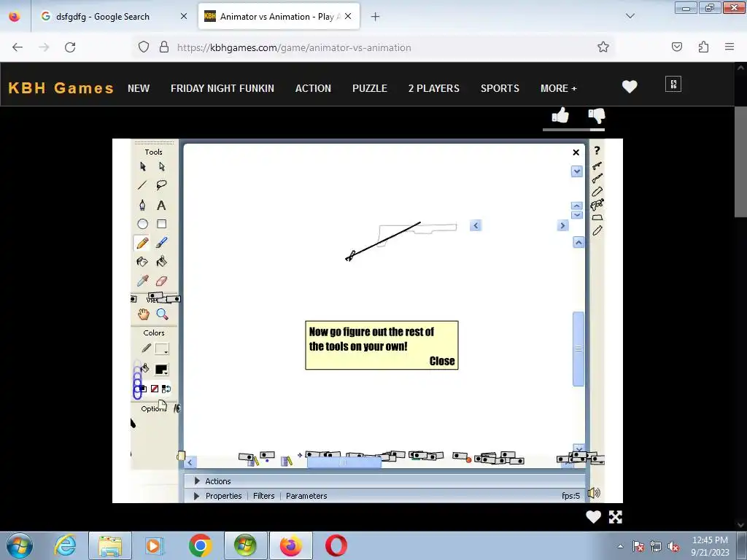Select the Rectangle tool
The width and height of the screenshot is (747, 560).
161,224
